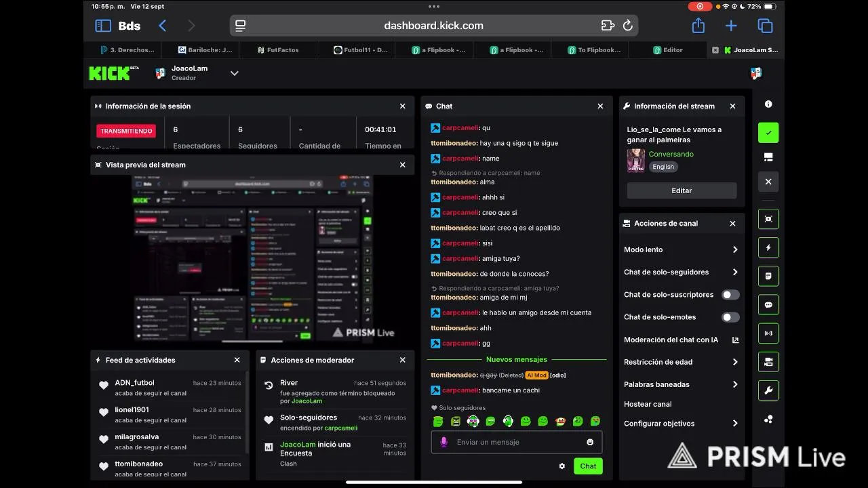Click the page menu icon in address bar
Image resolution: width=868 pixels, height=488 pixels.
point(240,26)
